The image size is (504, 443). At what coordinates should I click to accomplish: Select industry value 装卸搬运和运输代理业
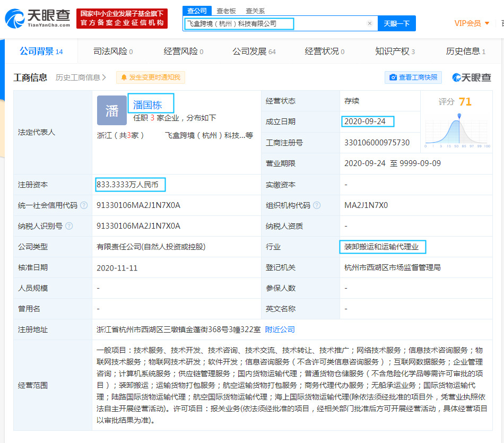click(381, 247)
